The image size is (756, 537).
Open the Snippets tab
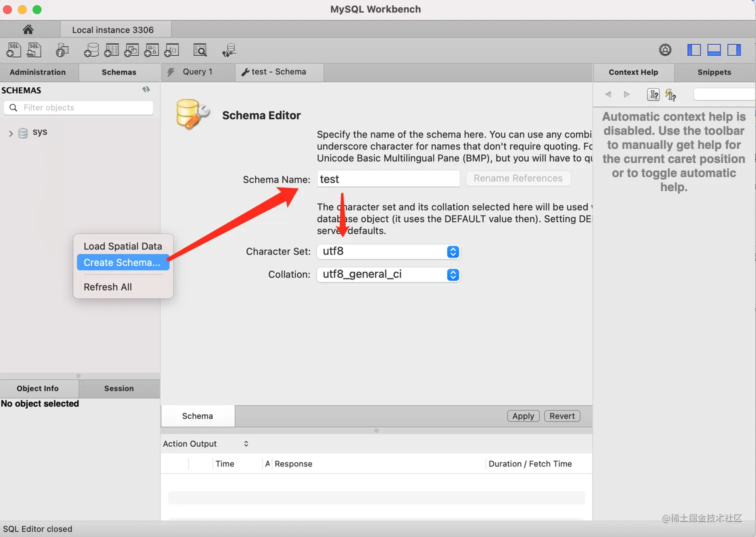click(x=714, y=72)
